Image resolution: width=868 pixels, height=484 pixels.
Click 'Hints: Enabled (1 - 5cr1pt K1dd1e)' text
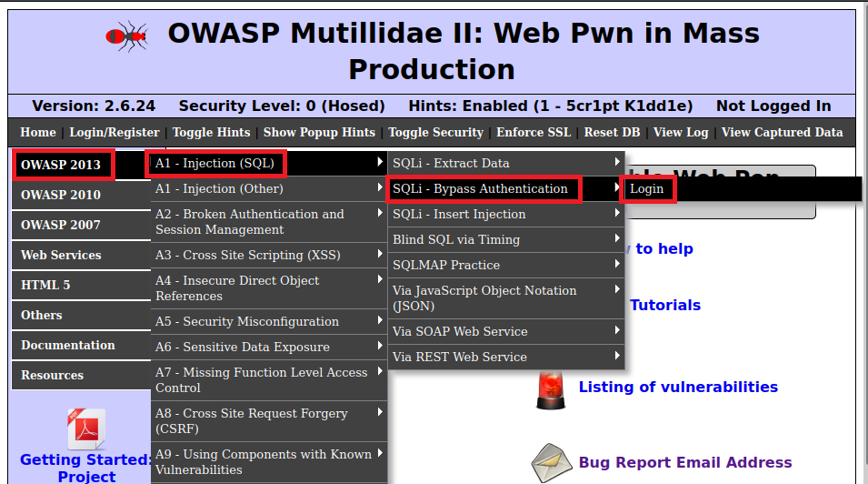[x=551, y=106]
